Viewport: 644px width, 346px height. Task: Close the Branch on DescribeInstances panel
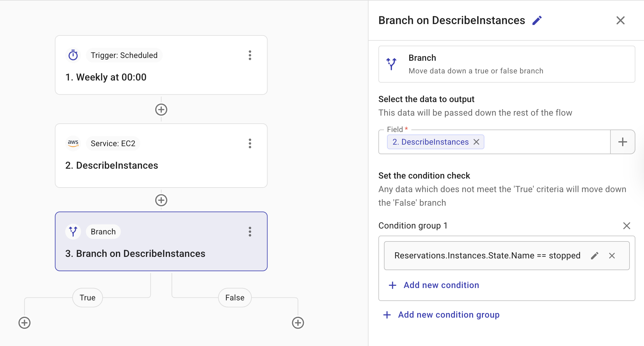620,20
